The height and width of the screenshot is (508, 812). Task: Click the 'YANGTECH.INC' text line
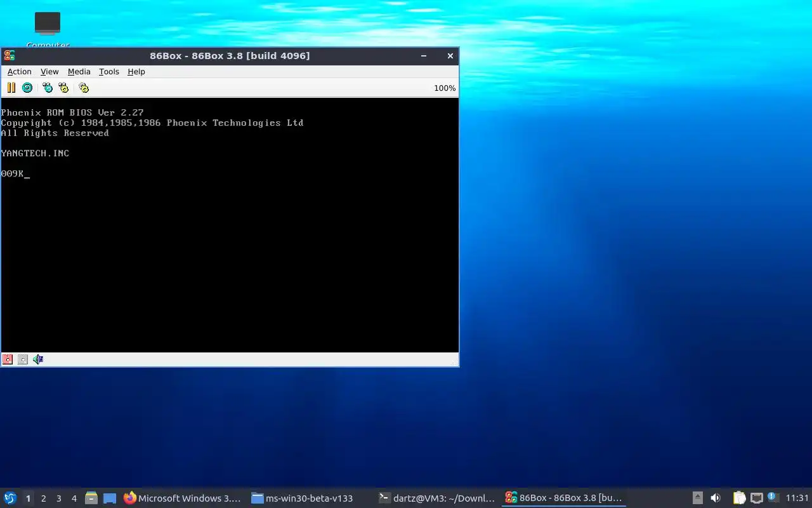click(x=36, y=153)
